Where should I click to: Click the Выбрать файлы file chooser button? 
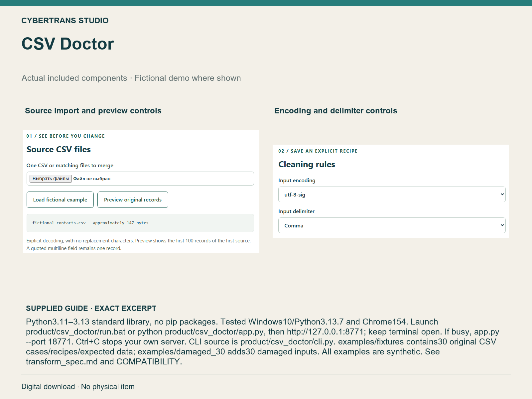(x=51, y=179)
